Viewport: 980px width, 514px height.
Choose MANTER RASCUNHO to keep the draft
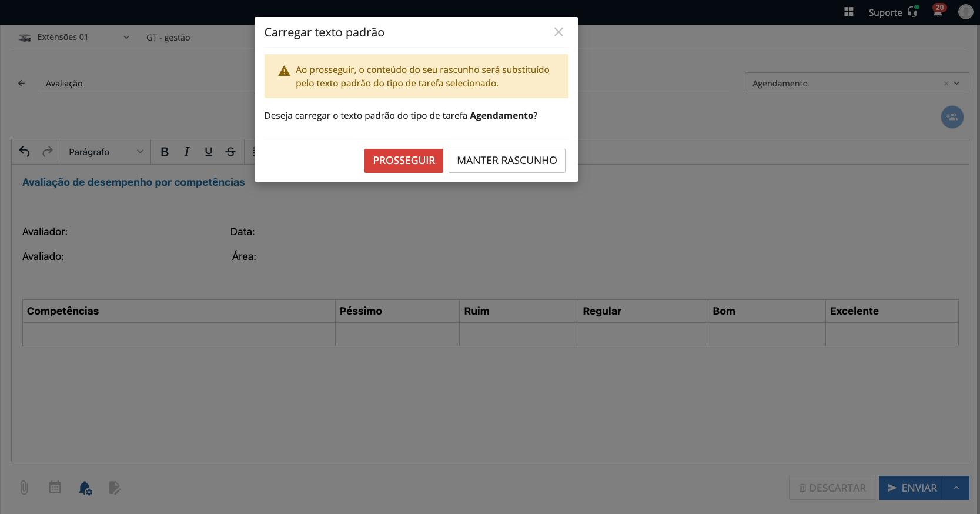506,161
